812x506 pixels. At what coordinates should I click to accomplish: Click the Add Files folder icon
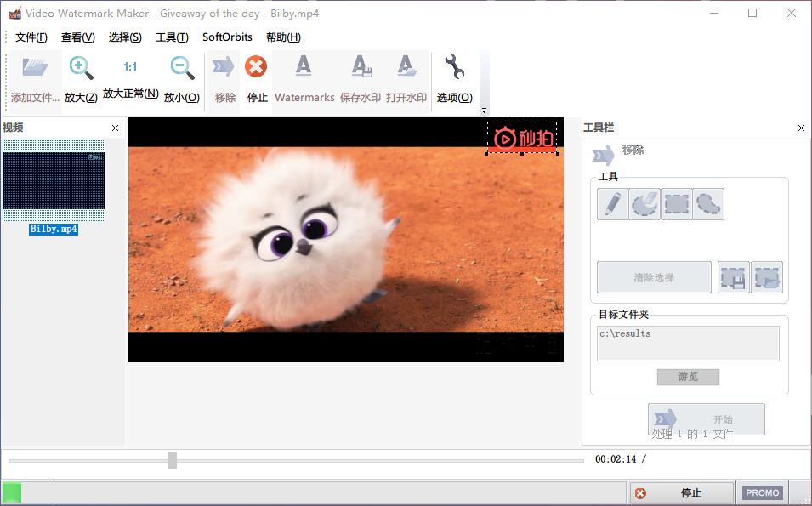pos(35,67)
